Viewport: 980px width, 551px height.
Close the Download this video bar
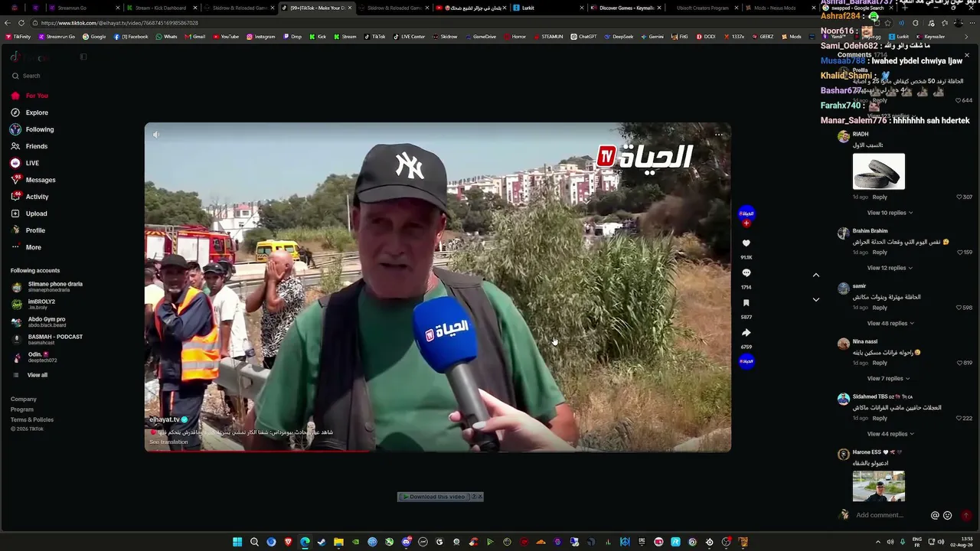pos(481,497)
